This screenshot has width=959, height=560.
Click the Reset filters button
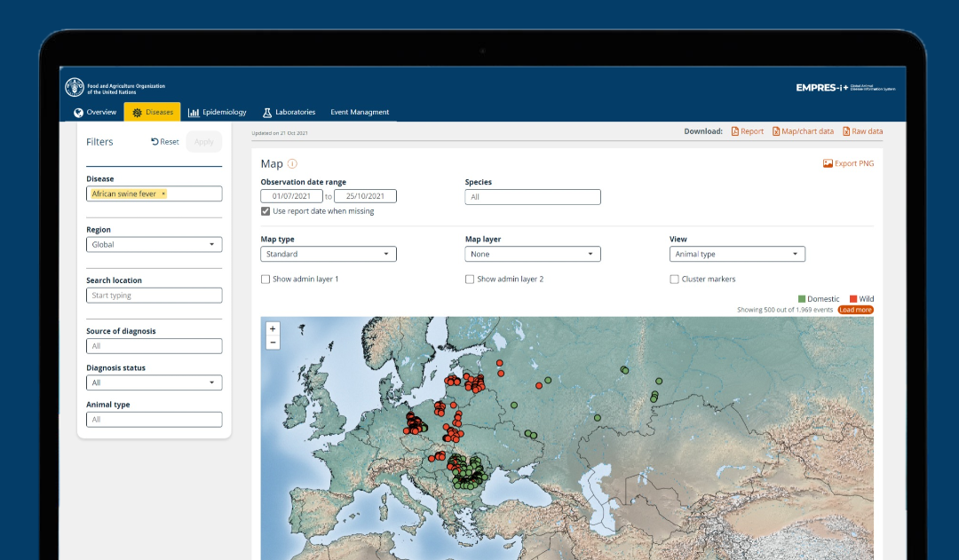[165, 142]
